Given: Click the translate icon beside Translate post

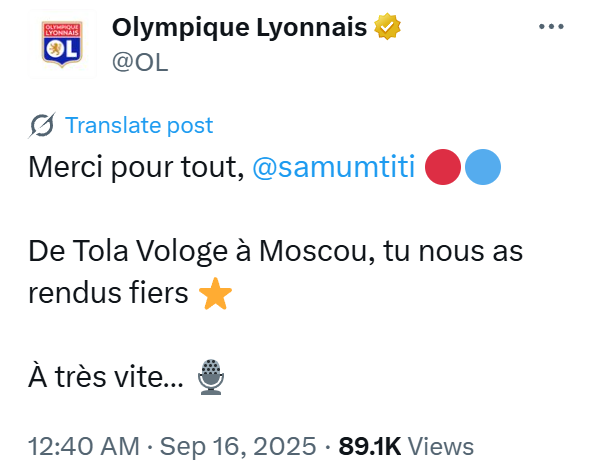Looking at the screenshot, I should 42,125.
